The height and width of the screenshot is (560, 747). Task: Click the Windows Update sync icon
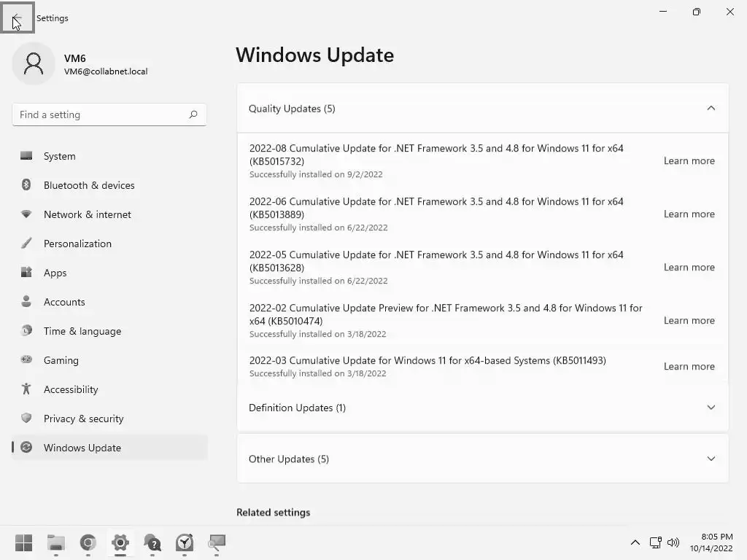pos(26,447)
